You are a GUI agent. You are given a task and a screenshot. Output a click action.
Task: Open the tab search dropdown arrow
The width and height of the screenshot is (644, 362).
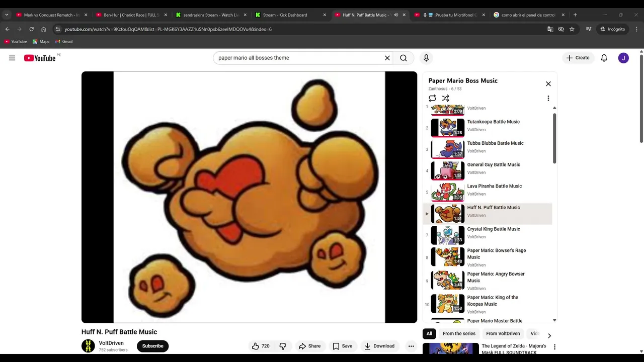[x=7, y=15]
